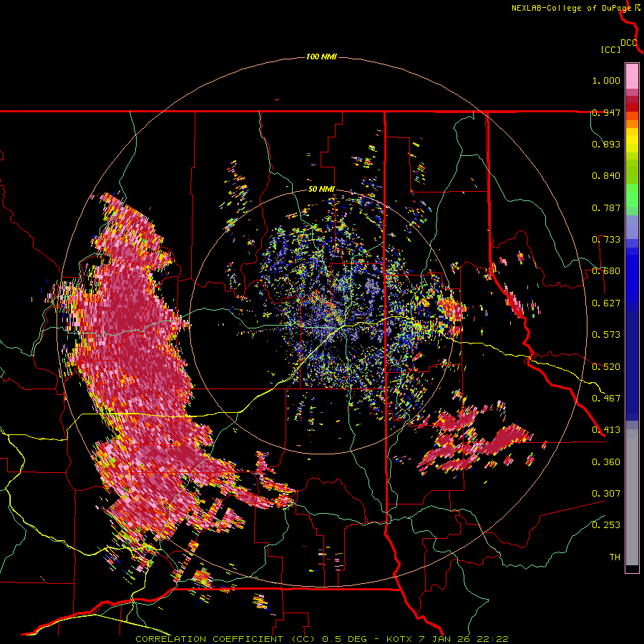Pick the light pink swatch atop the color bar
Screen dimensions: 644x644
[x=632, y=76]
